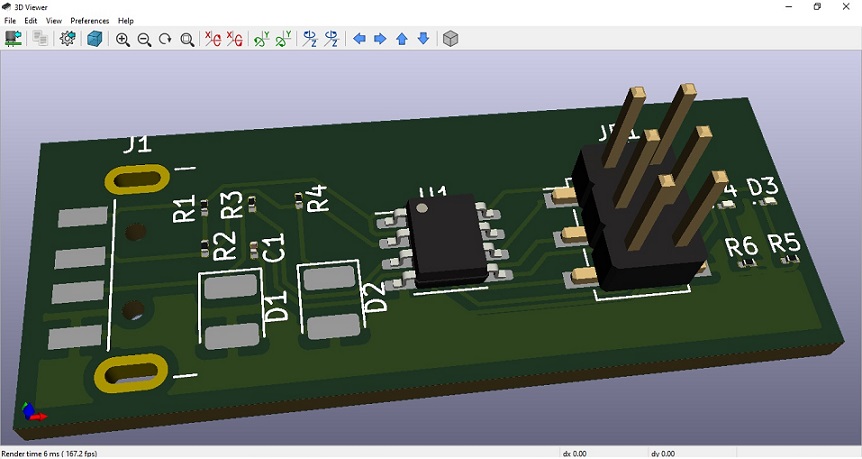This screenshot has height=459, width=862.
Task: Open the File menu
Action: 10,21
